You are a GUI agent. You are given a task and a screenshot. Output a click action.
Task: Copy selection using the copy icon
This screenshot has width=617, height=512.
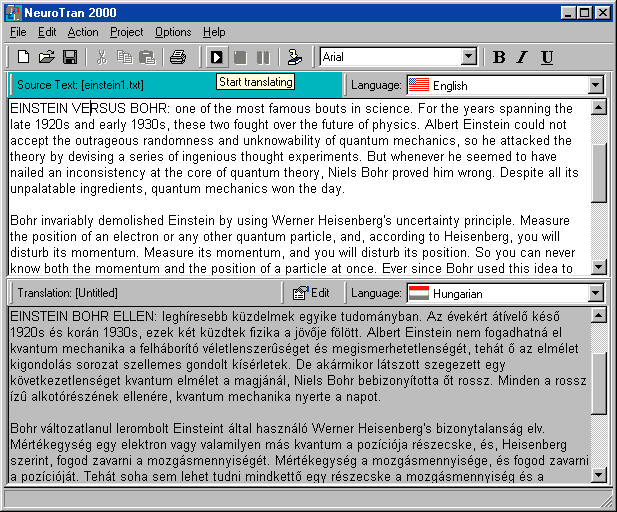pyautogui.click(x=125, y=57)
